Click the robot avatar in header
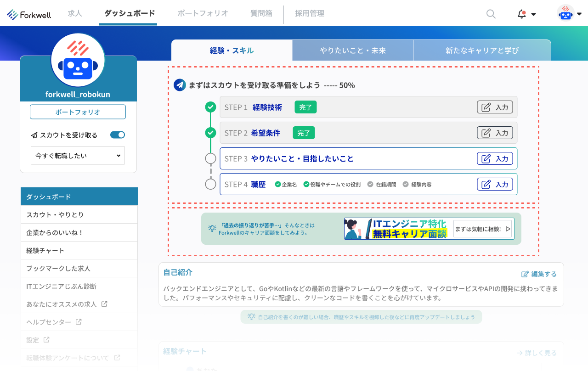The width and height of the screenshot is (588, 371). [x=565, y=14]
